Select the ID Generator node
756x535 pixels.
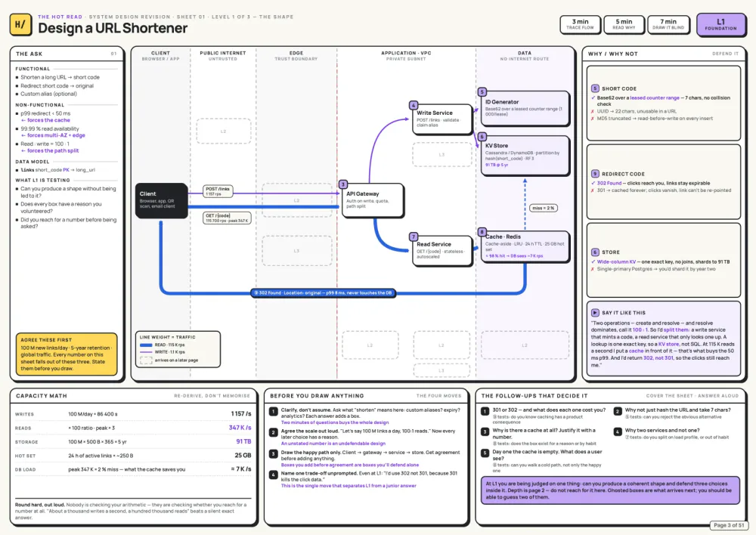(525, 108)
